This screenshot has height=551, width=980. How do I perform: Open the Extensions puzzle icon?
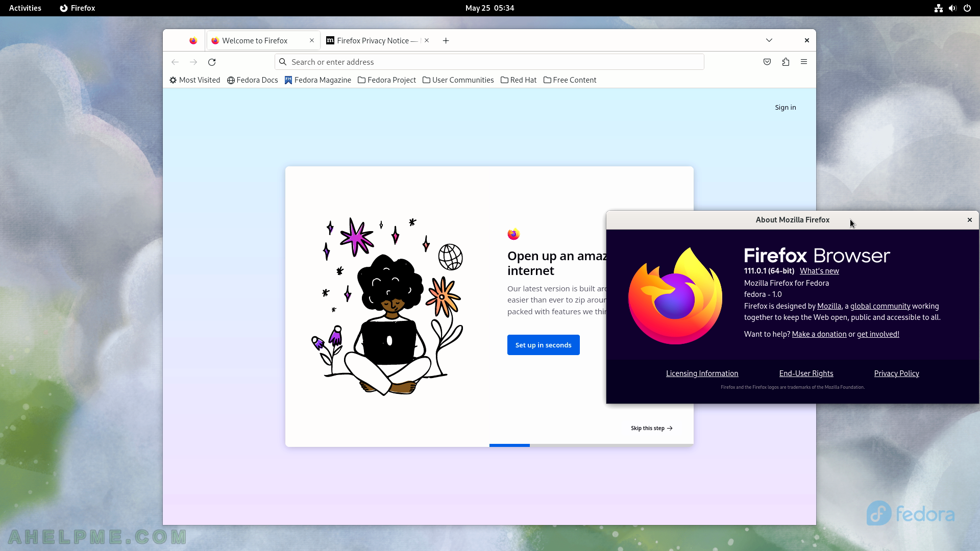tap(786, 62)
